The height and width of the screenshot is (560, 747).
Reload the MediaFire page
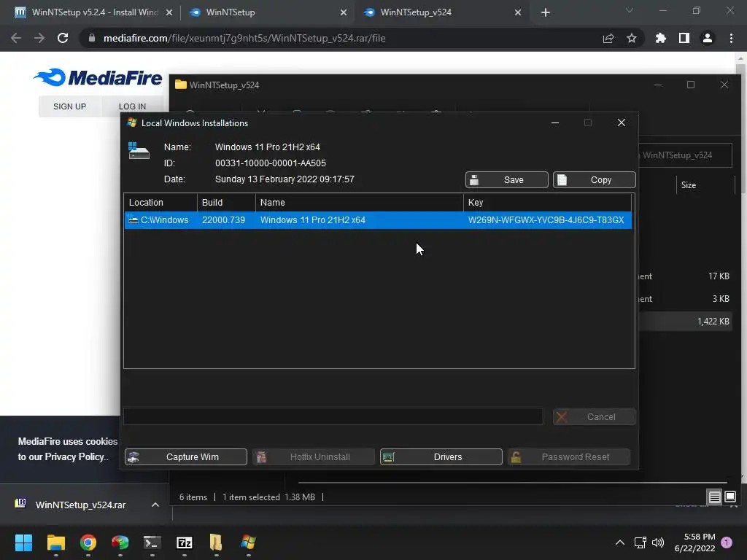(x=63, y=38)
